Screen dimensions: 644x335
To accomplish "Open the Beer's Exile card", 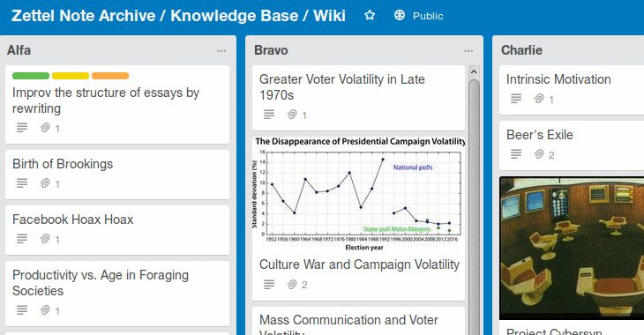I will (572, 145).
